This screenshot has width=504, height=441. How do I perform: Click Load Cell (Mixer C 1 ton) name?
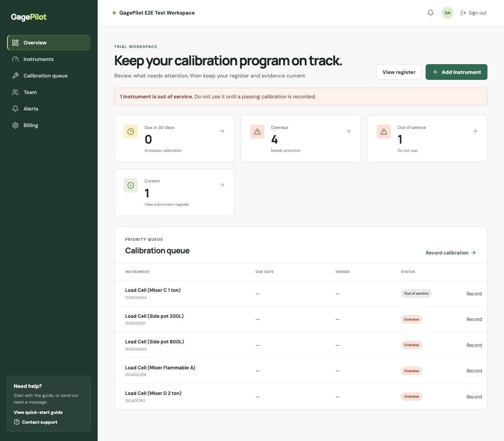[x=153, y=290]
